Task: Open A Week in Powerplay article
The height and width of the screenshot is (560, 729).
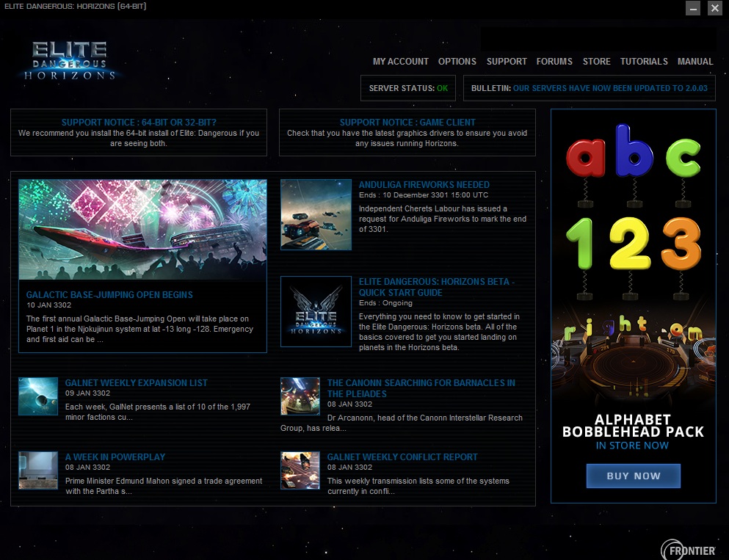Action: pyautogui.click(x=115, y=457)
